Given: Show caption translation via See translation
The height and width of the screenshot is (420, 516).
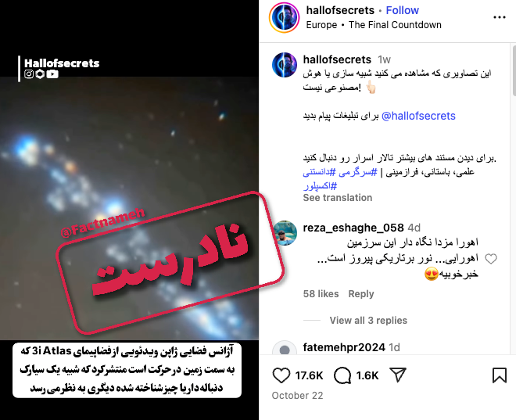Looking at the screenshot, I should (337, 198).
